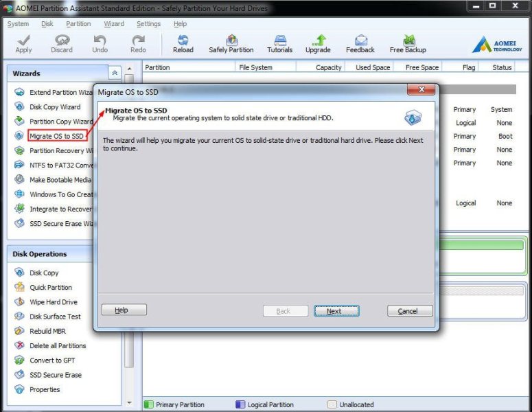Screen dimensions: 532x412
Task: Open the Wizard menu
Action: (114, 24)
